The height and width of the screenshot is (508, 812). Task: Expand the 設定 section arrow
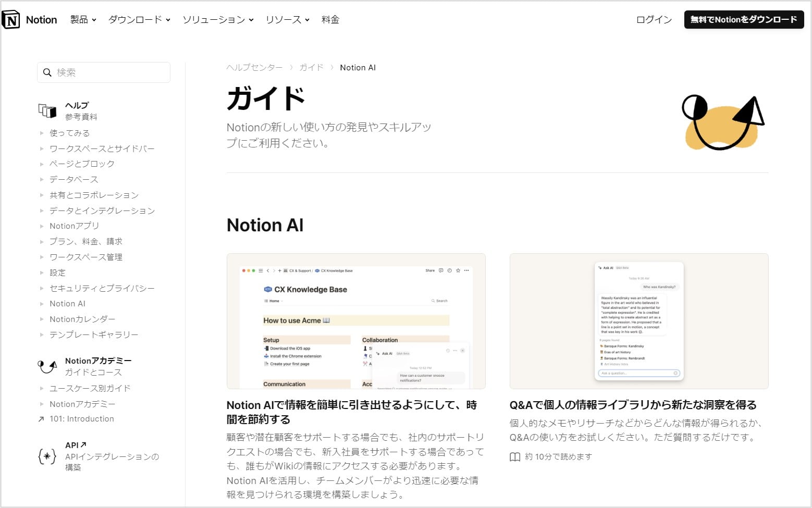coord(42,272)
